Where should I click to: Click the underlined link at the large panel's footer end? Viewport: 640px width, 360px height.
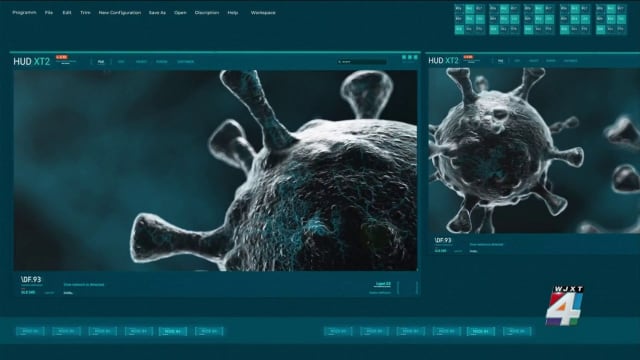[382, 284]
